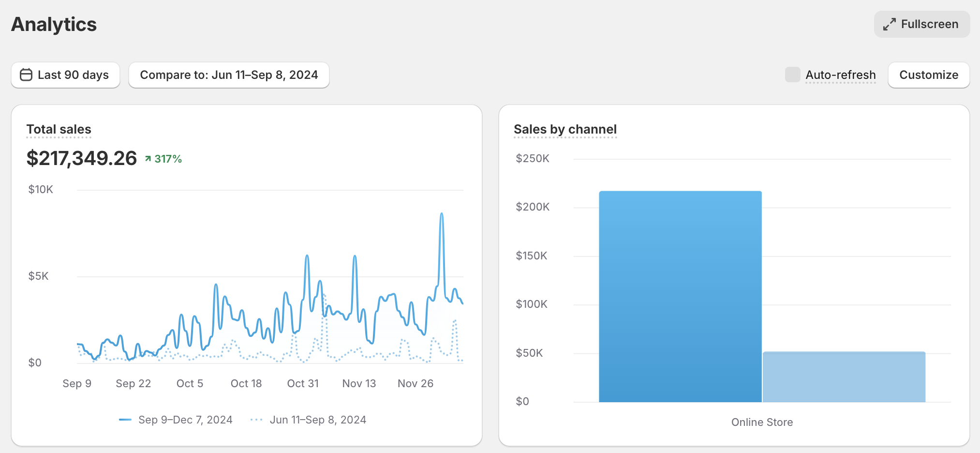Toggle the Jun 11–Sep 8, 2024 legend series

(308, 420)
